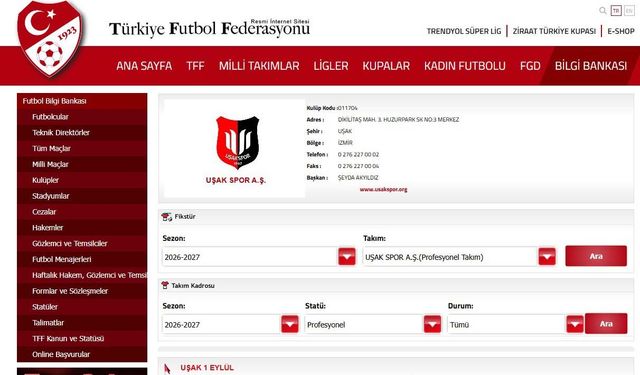Open Tüm Maçlar in sidebar
The height and width of the screenshot is (375, 640).
[82, 149]
